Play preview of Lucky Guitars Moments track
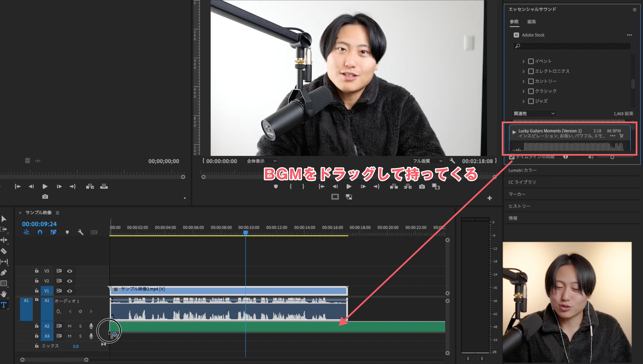643x364 pixels. [514, 132]
